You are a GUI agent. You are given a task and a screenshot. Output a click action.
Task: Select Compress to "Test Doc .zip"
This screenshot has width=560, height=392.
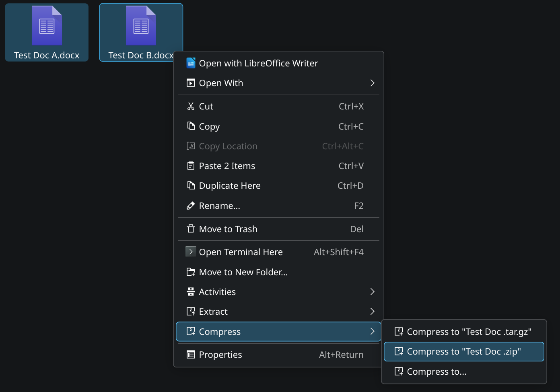(463, 351)
